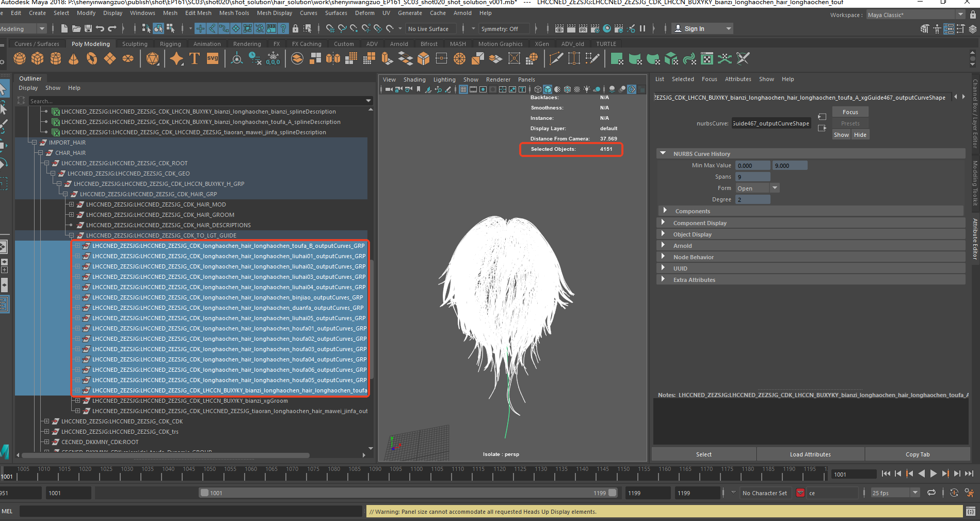Open the Script Editor icon
The height and width of the screenshot is (521, 980).
[x=970, y=512]
